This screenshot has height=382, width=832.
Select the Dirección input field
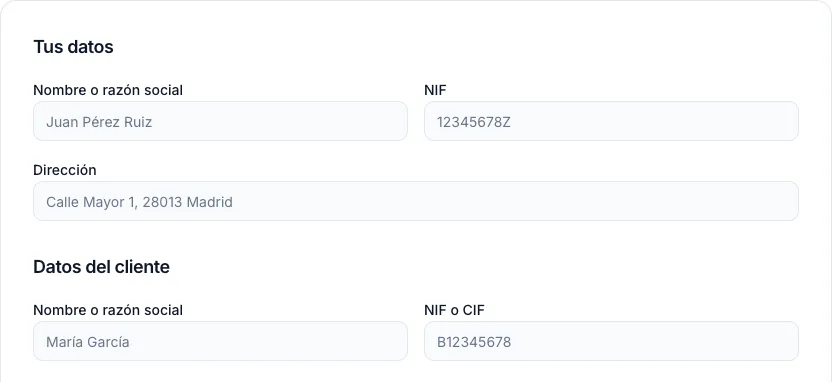point(416,201)
